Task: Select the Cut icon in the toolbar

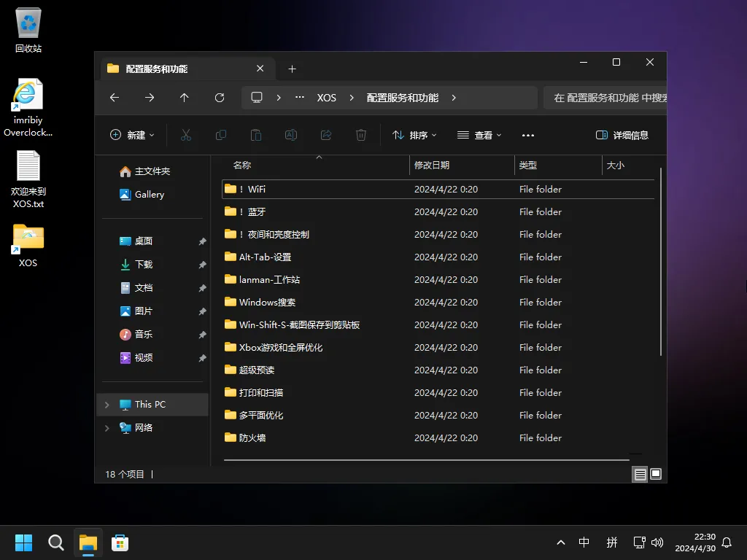Action: tap(186, 135)
